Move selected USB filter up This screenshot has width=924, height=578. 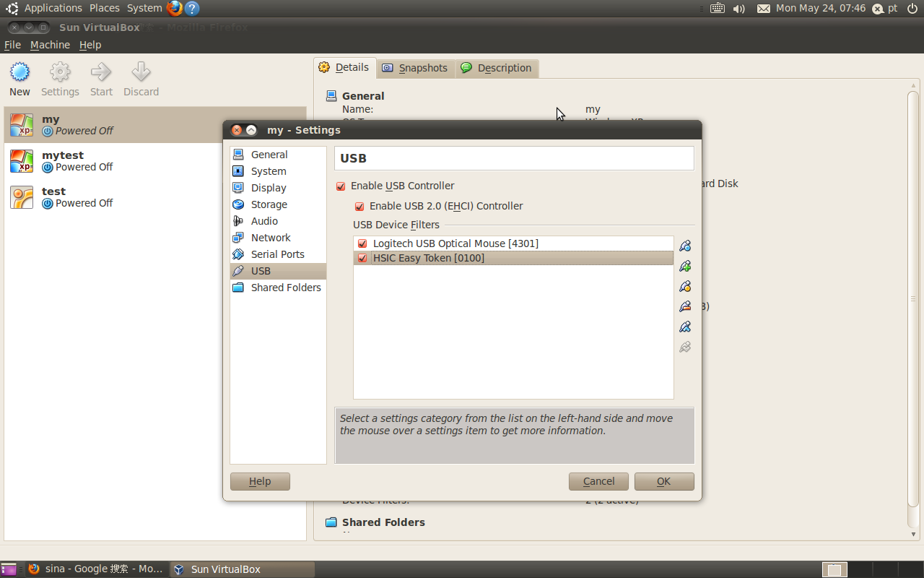point(685,327)
